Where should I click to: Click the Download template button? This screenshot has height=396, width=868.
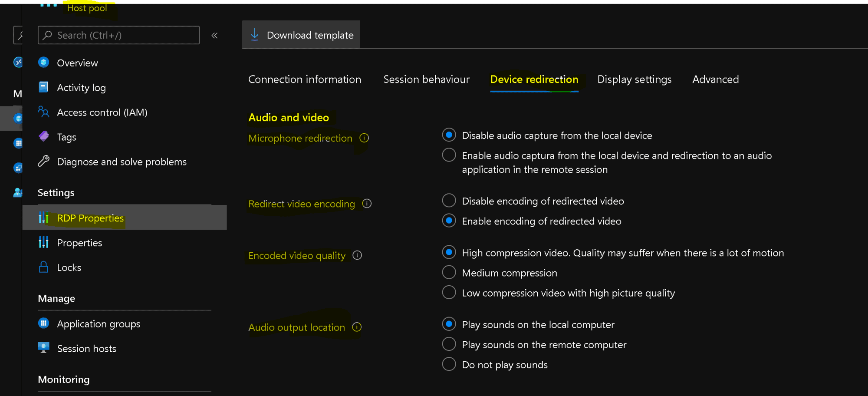(x=301, y=35)
